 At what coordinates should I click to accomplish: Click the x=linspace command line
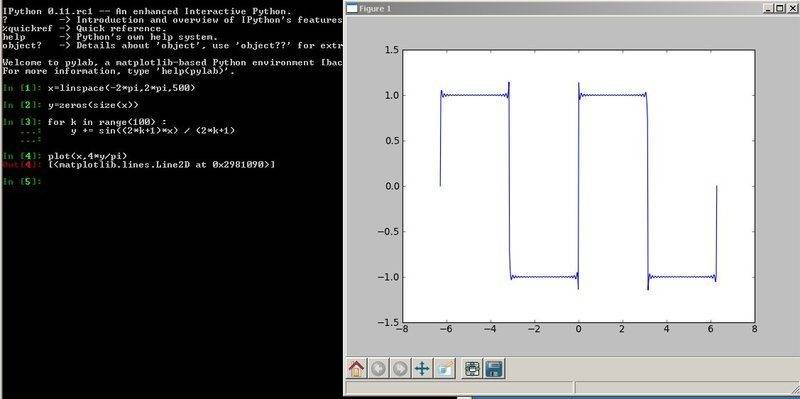tap(121, 88)
